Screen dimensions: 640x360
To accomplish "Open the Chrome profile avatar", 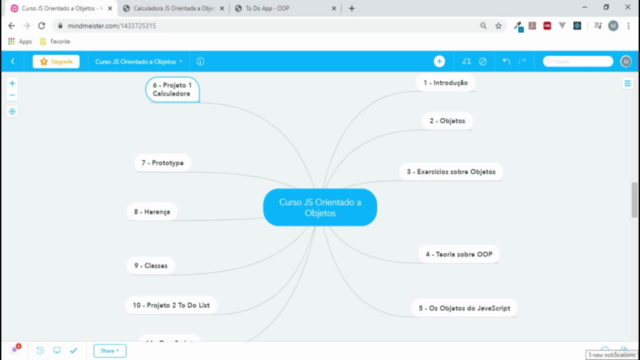I will pyautogui.click(x=613, y=26).
